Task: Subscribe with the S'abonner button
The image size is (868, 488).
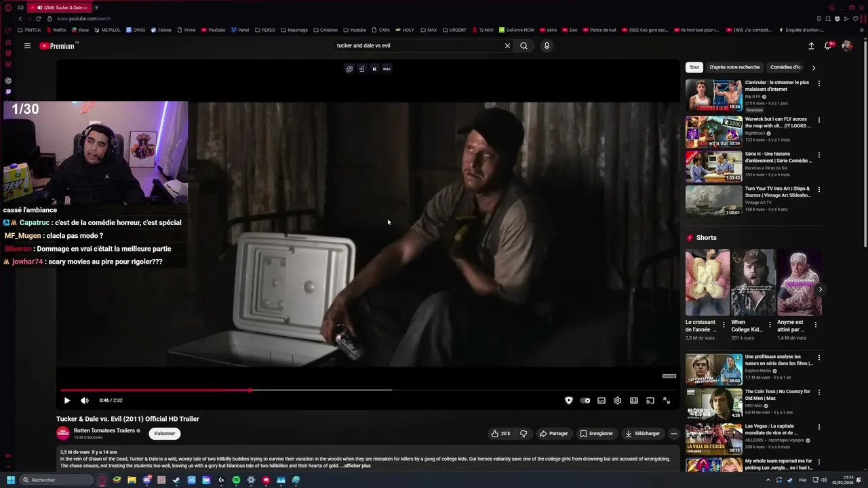Action: (165, 434)
